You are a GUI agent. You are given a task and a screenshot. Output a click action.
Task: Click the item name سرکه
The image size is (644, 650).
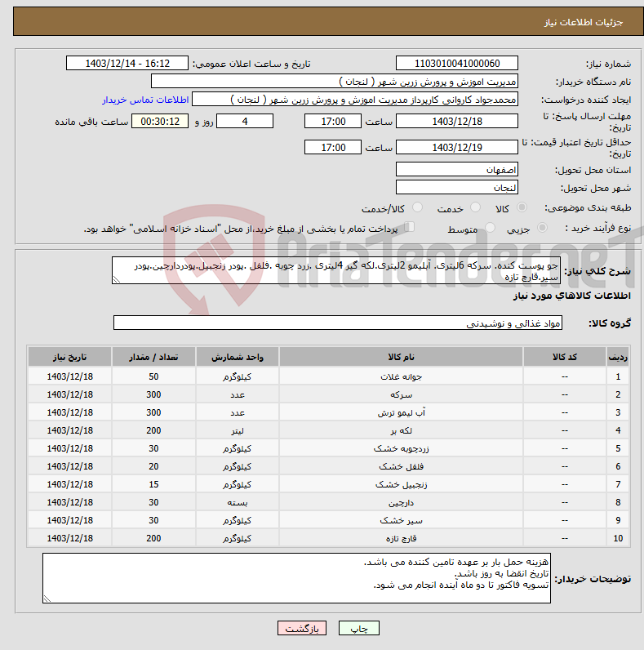(401, 394)
